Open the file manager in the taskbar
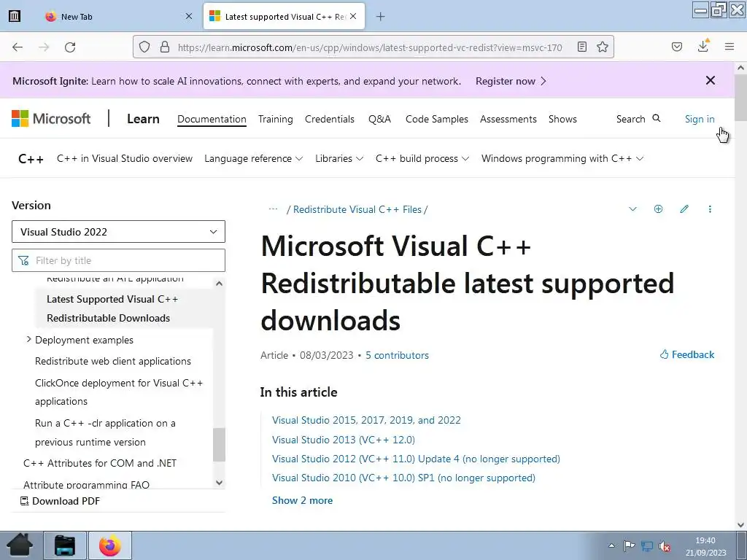This screenshot has width=747, height=560. [65, 545]
